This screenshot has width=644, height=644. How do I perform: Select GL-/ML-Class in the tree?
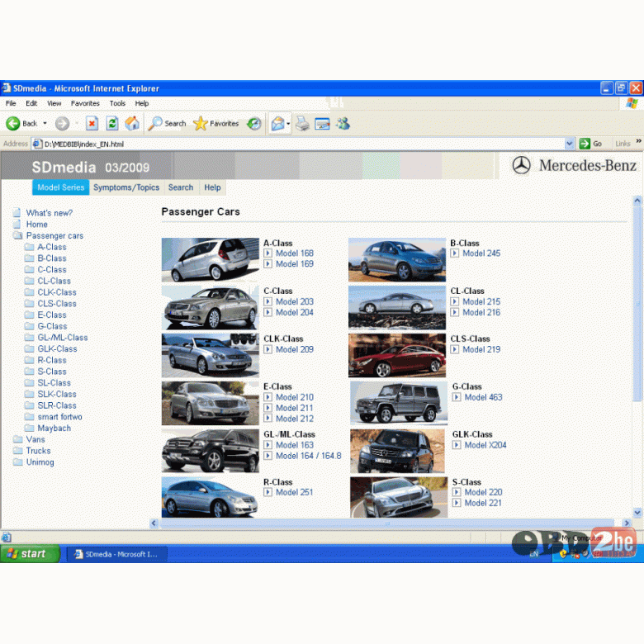63,337
